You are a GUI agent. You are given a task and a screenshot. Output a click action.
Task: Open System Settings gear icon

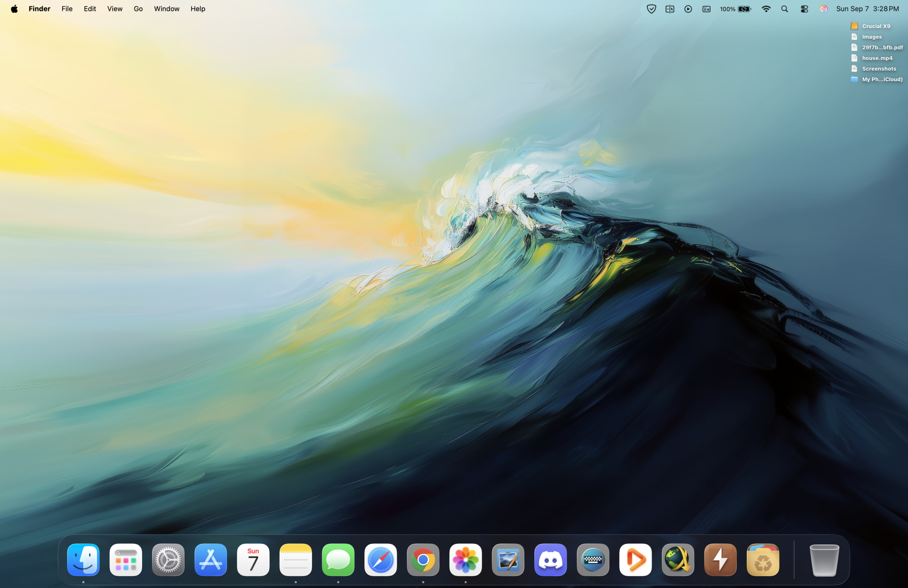pyautogui.click(x=168, y=559)
